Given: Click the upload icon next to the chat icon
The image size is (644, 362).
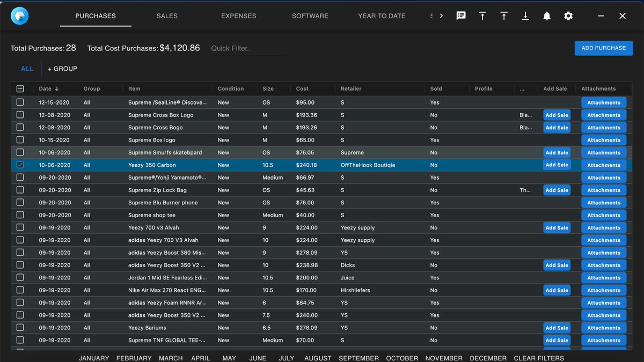Looking at the screenshot, I should 482,16.
